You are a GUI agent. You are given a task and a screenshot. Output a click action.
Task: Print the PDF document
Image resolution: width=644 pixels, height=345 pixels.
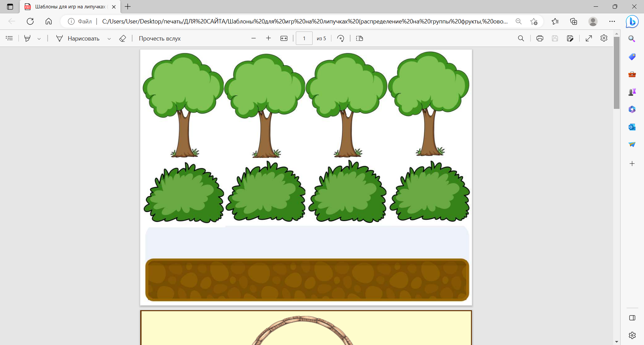540,39
